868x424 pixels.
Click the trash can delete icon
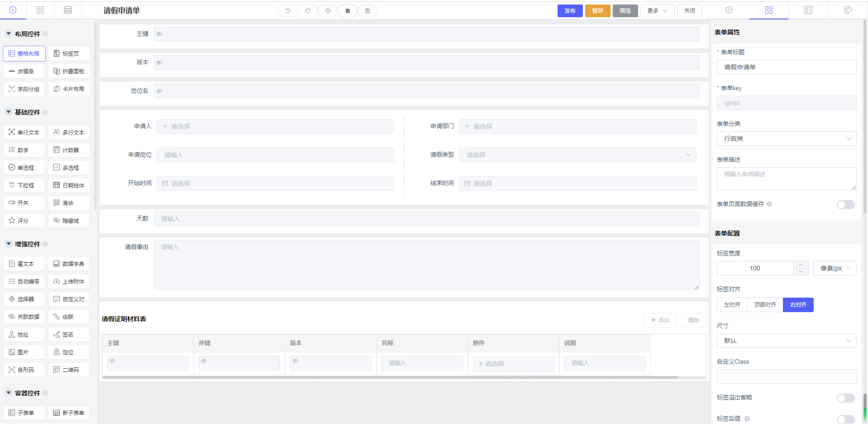pos(367,11)
